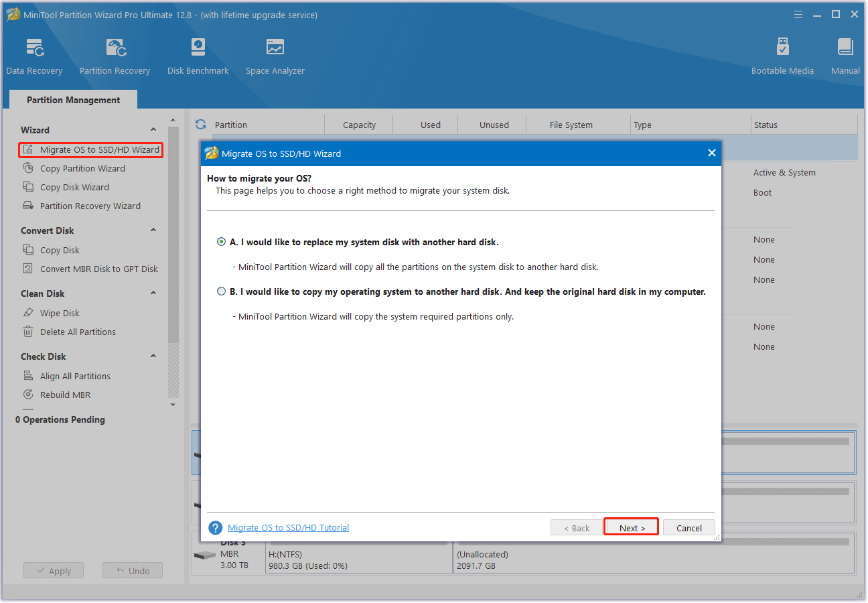Collapse the Check Disk section
The height and width of the screenshot is (603, 868).
153,356
